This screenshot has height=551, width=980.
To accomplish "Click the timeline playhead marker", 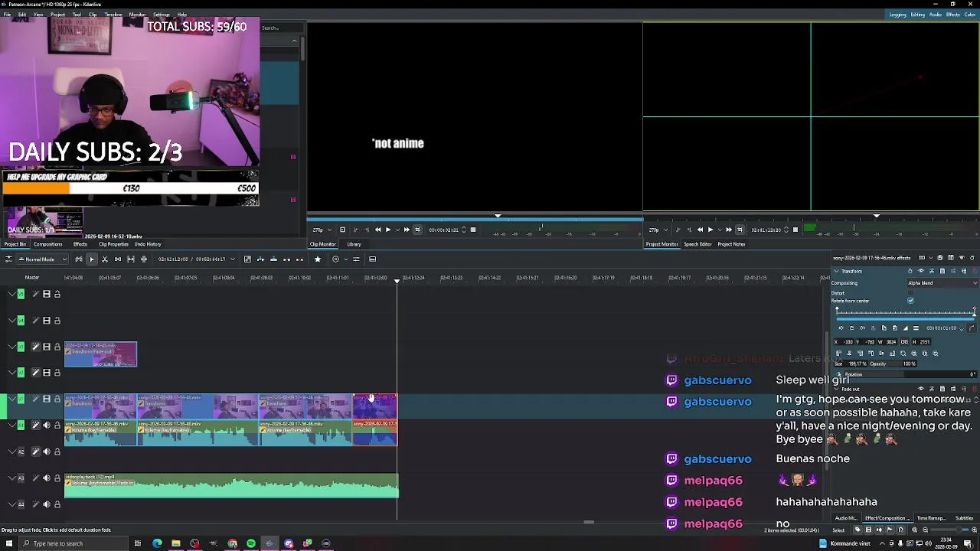I will pyautogui.click(x=397, y=282).
